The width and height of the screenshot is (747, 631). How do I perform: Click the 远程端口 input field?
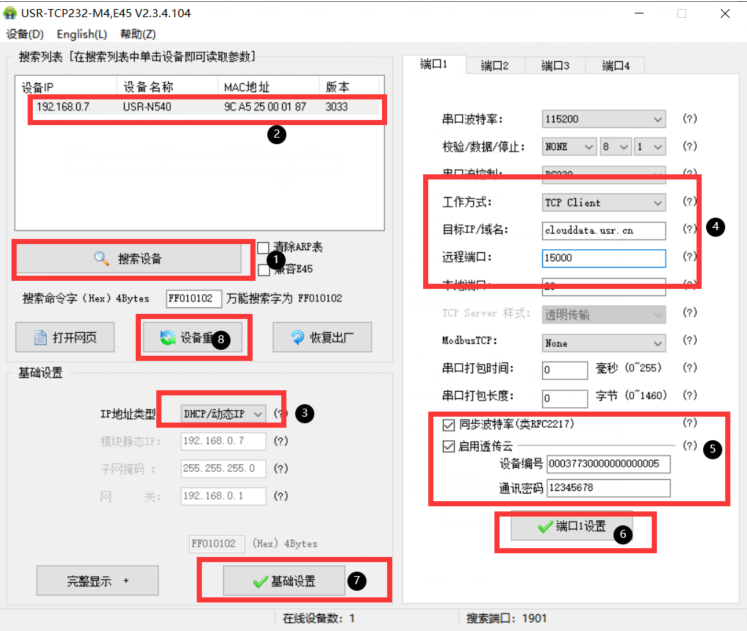click(x=603, y=258)
